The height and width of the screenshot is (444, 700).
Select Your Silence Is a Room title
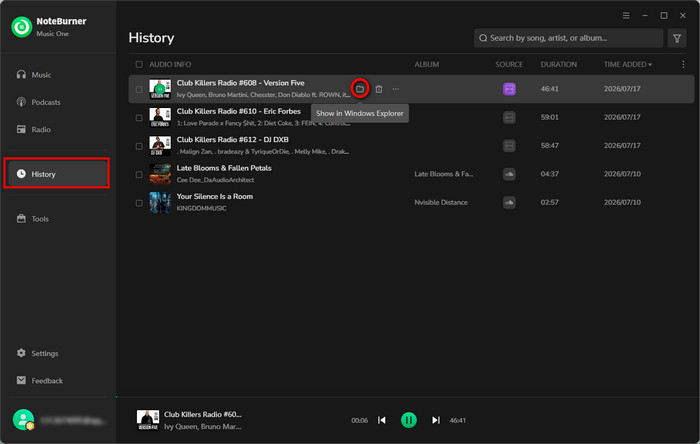pyautogui.click(x=215, y=196)
